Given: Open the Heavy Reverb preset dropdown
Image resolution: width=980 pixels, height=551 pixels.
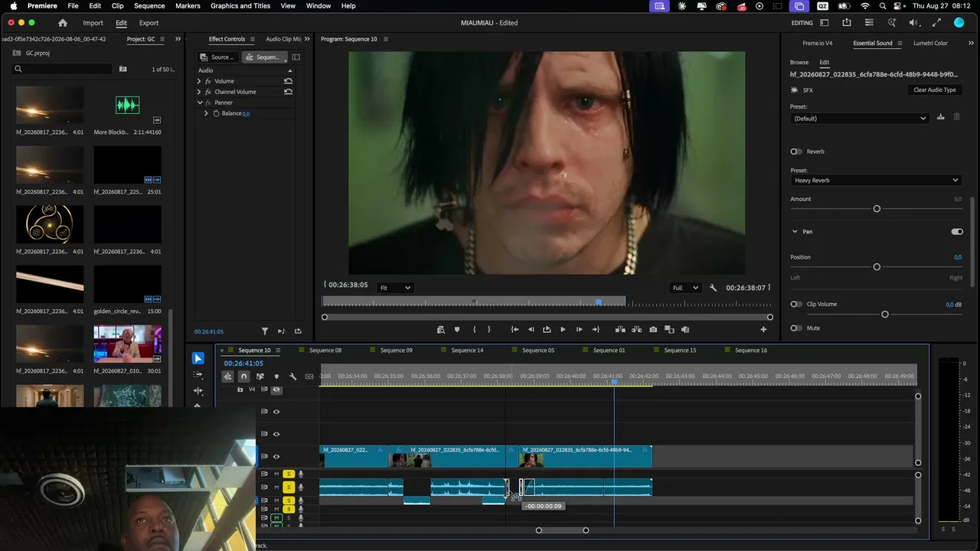Looking at the screenshot, I should [875, 181].
